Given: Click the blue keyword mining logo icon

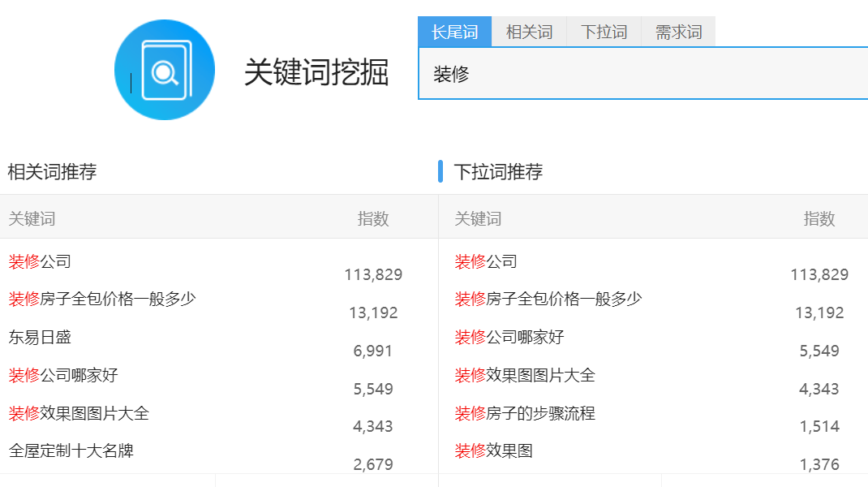Looking at the screenshot, I should (x=165, y=70).
